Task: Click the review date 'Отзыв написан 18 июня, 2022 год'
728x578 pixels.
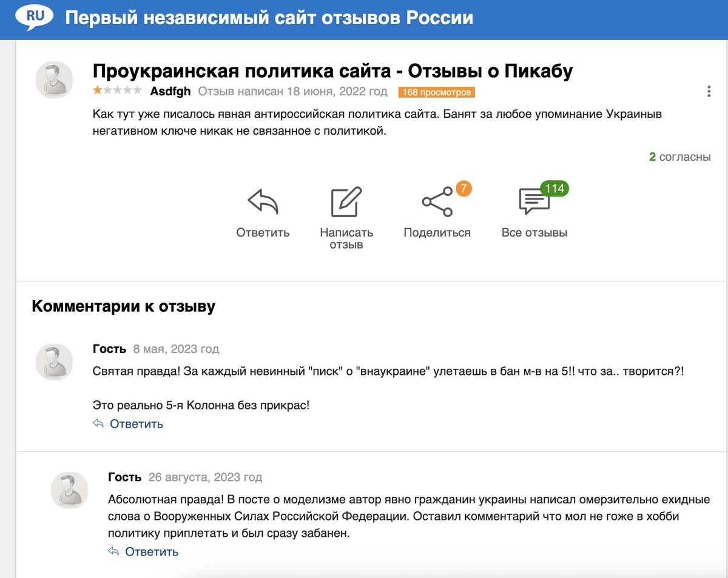Action: (292, 92)
